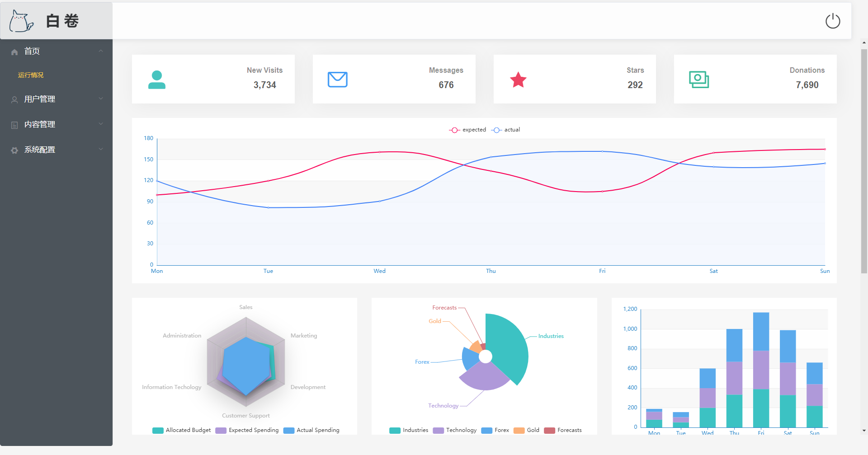This screenshot has height=455, width=868.
Task: Toggle the expected series legend
Action: coord(467,130)
